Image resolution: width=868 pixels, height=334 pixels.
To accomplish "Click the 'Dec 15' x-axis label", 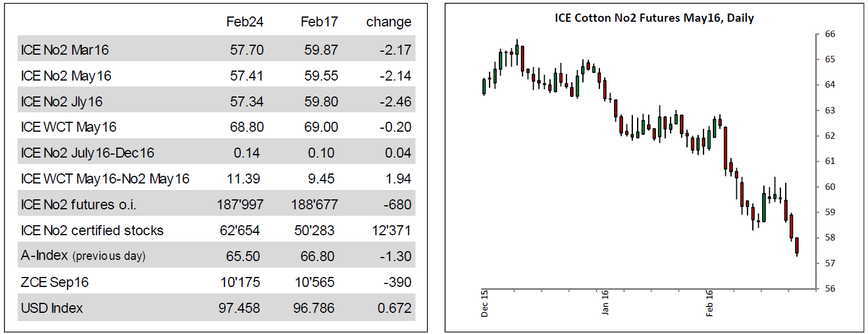I will [x=485, y=303].
